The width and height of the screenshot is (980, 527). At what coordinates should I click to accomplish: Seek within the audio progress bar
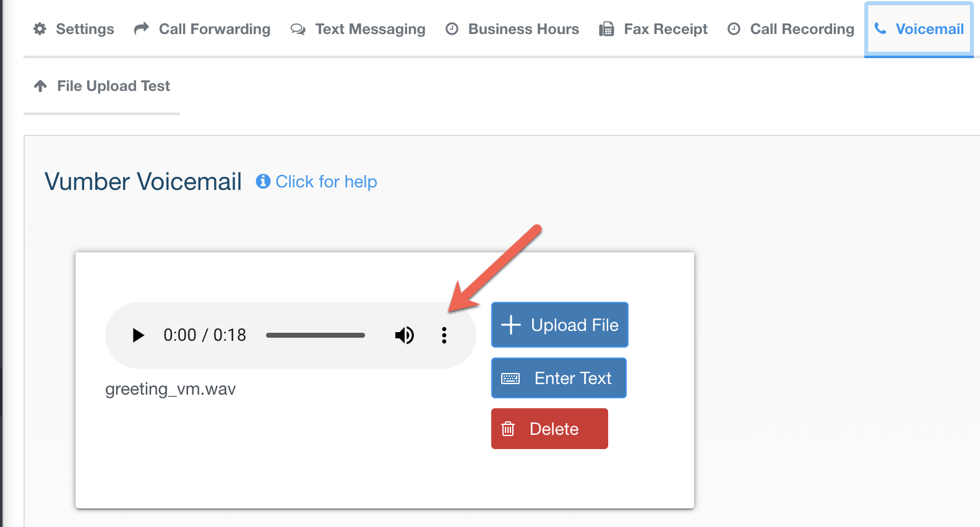316,335
